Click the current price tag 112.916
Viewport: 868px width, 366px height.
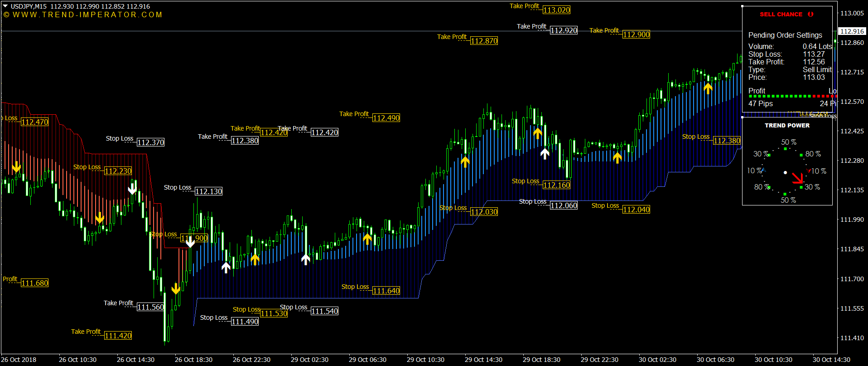coord(852,31)
